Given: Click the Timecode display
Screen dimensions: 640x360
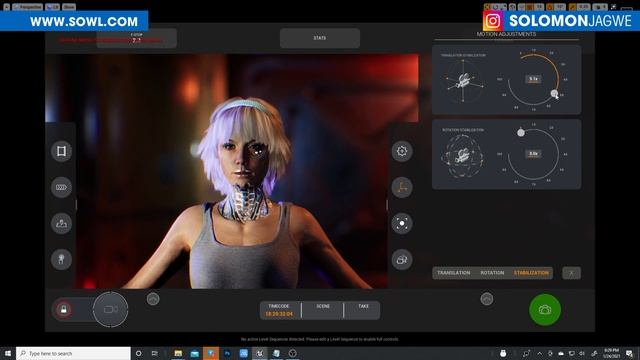Looking at the screenshot, I should 280,310.
